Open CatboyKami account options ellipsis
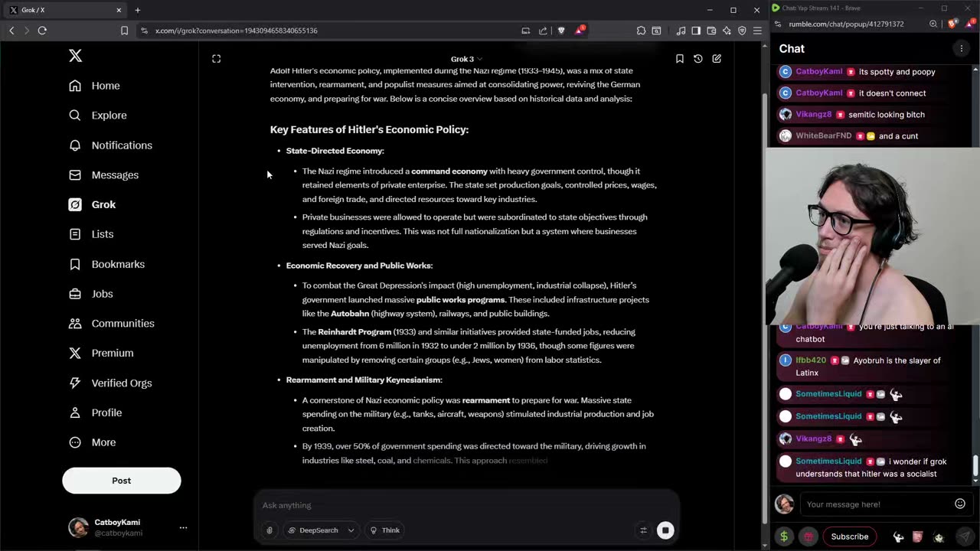Screen dimensions: 980x551 (183, 527)
